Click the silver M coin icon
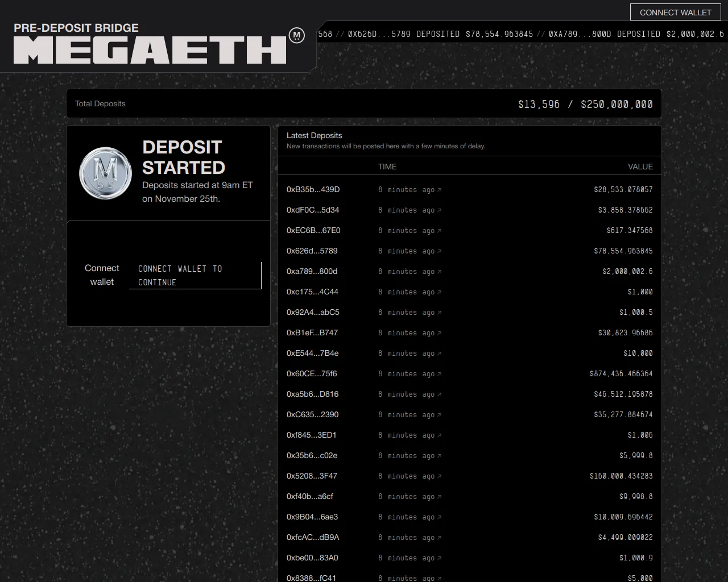This screenshot has width=728, height=582. point(106,173)
